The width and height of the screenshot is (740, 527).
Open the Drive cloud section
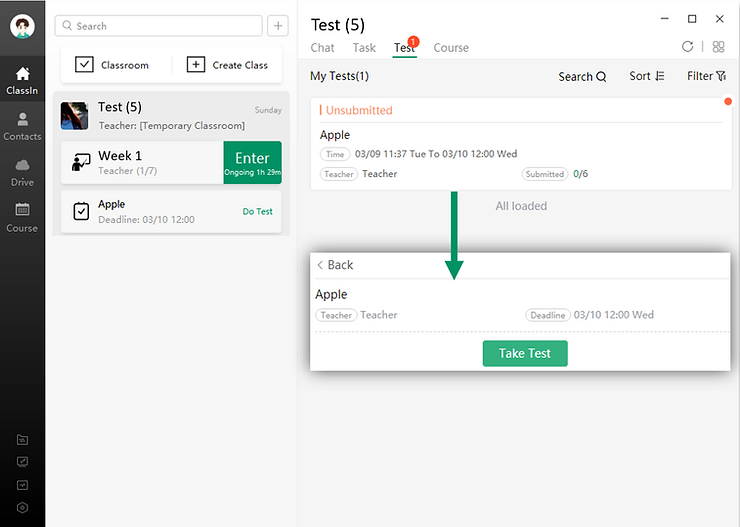22,172
